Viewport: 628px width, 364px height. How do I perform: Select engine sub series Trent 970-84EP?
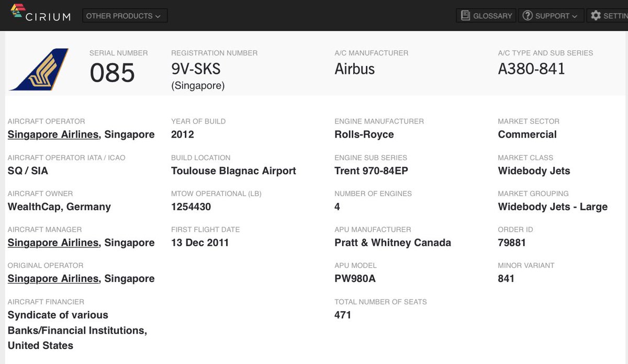[x=371, y=171]
